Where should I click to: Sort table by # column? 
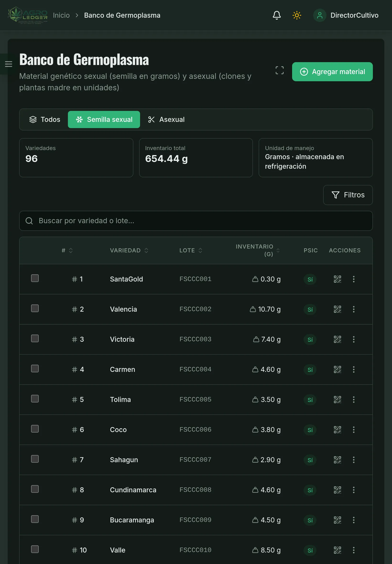(x=67, y=250)
